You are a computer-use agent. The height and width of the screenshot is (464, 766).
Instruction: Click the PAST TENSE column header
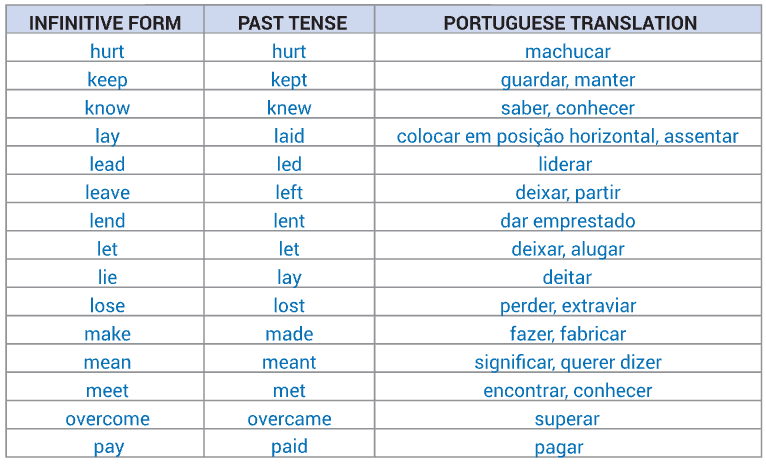click(x=292, y=23)
